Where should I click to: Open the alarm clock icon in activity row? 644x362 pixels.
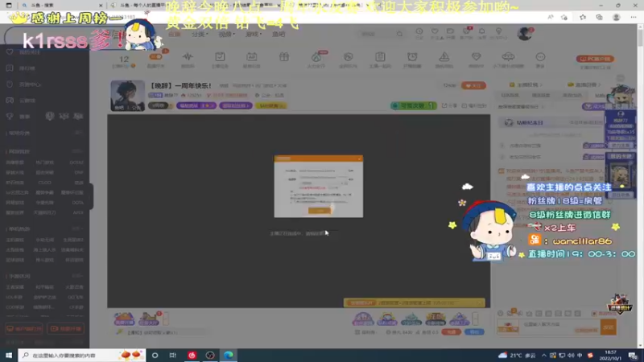tap(412, 56)
